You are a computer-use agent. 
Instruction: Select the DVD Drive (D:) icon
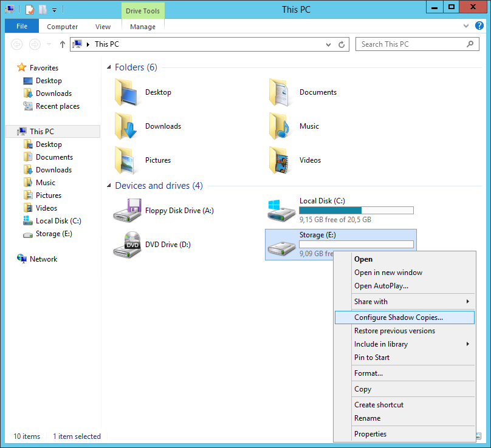click(x=128, y=245)
